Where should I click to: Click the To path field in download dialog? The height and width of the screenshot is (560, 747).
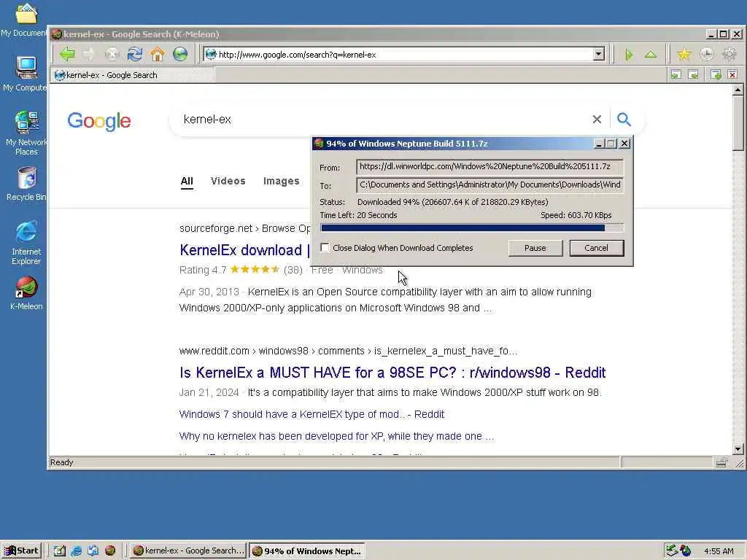(x=489, y=184)
